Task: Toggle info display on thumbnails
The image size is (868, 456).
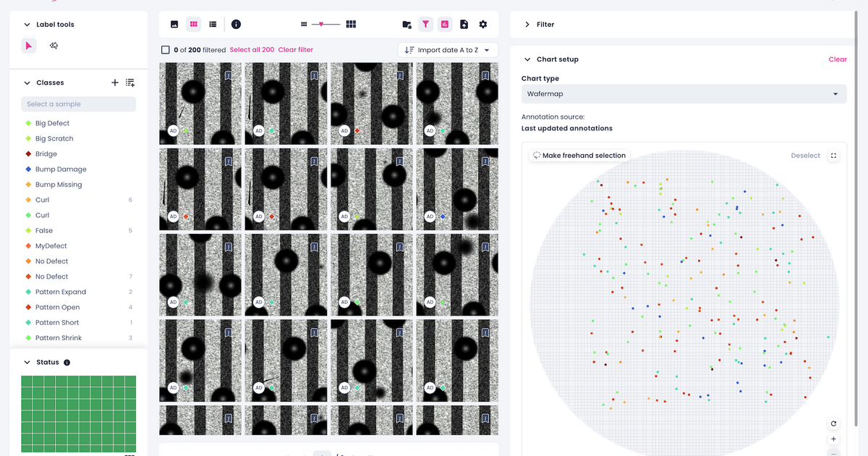Action: 236,24
